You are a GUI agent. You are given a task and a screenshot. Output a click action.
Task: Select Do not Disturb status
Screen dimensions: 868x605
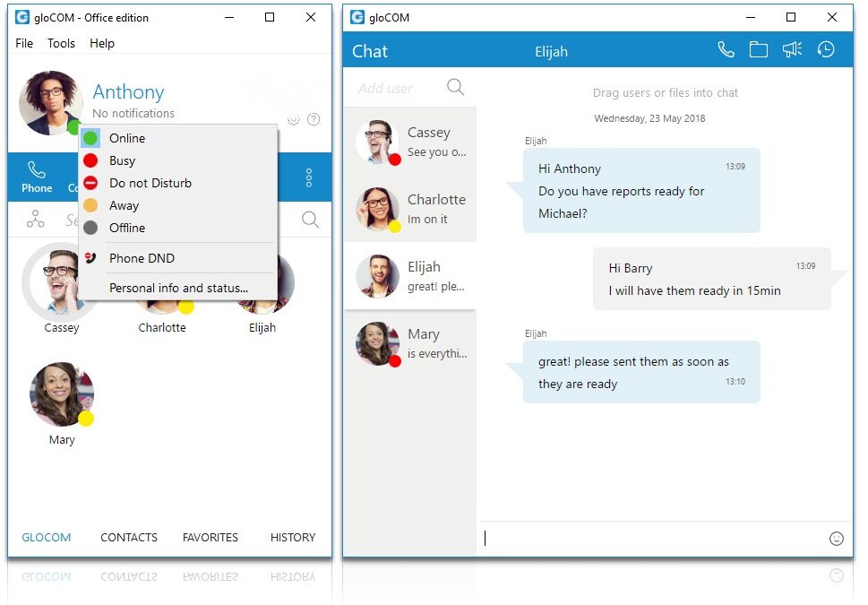150,183
